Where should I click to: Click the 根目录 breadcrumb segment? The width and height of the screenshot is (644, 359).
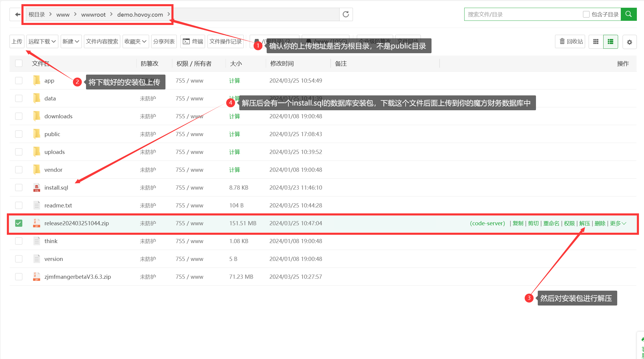(37, 15)
